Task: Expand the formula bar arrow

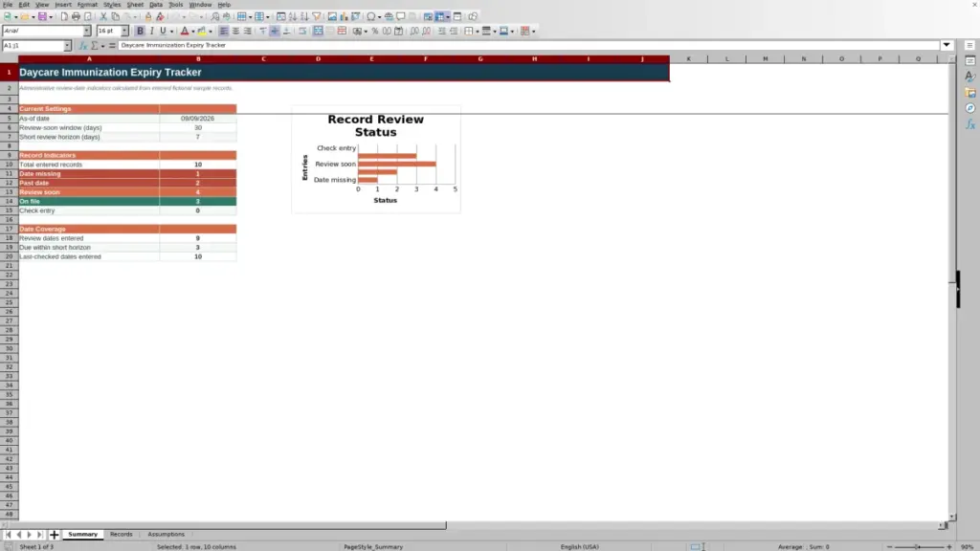Action: point(947,45)
